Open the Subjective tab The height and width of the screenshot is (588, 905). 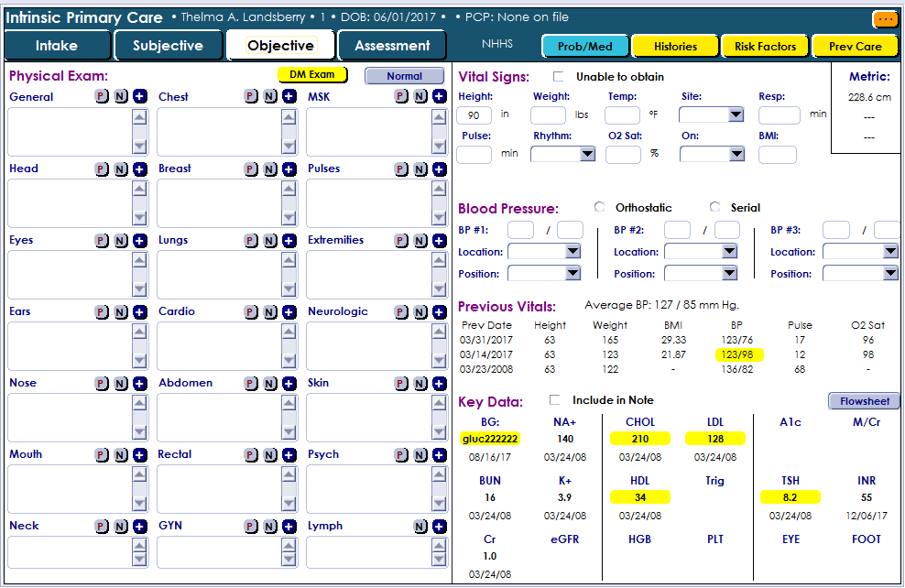(x=168, y=46)
